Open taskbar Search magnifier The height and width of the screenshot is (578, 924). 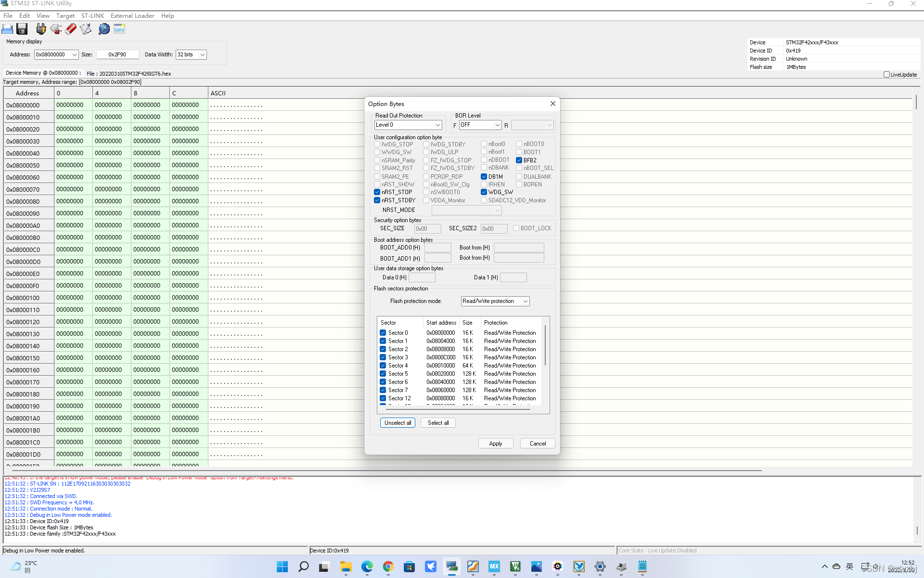[x=303, y=567]
